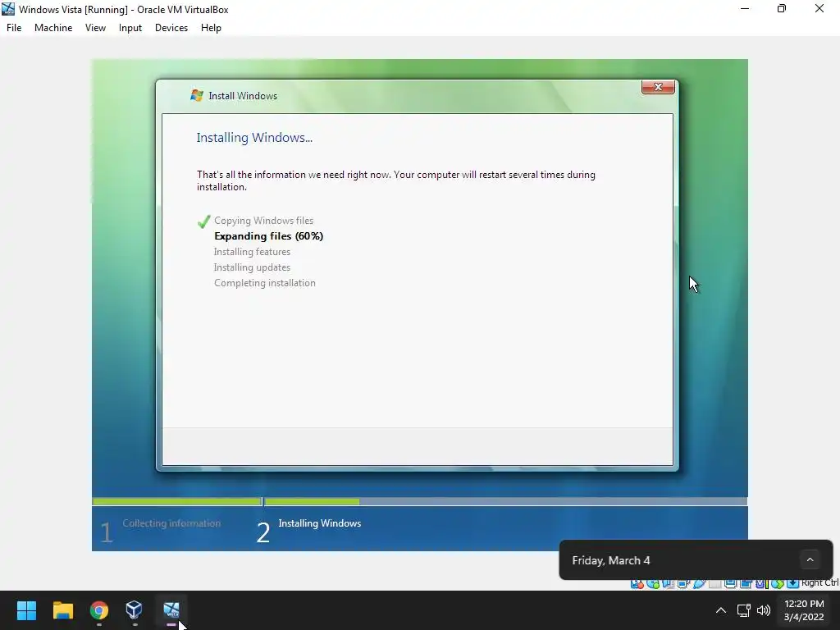Viewport: 840px width, 630px height.
Task: Close the Install Windows dialog with the red X
Action: (x=658, y=87)
